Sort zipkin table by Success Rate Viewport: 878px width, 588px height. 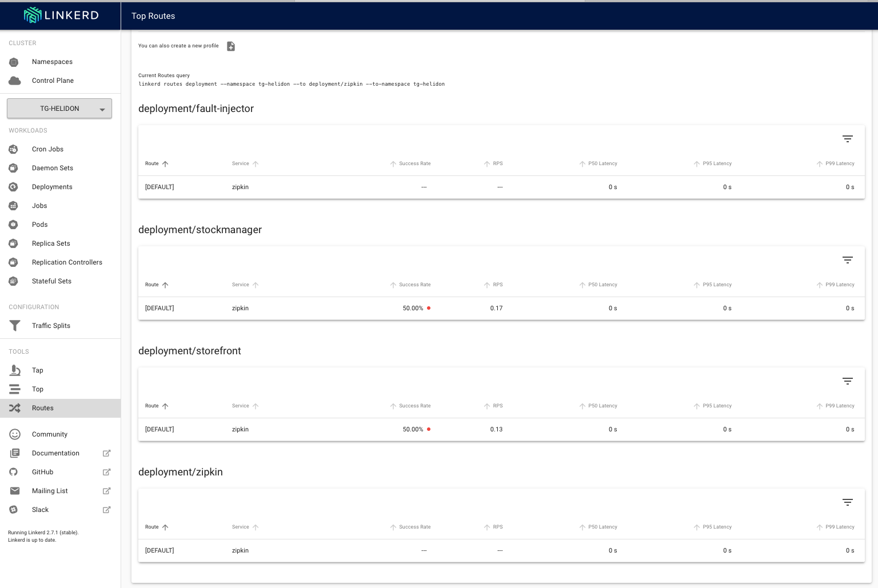coord(410,527)
